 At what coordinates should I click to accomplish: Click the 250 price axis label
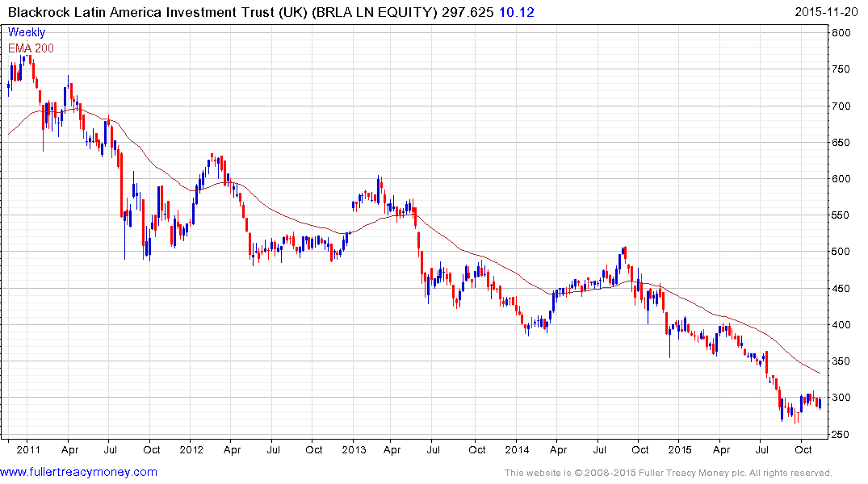[841, 434]
